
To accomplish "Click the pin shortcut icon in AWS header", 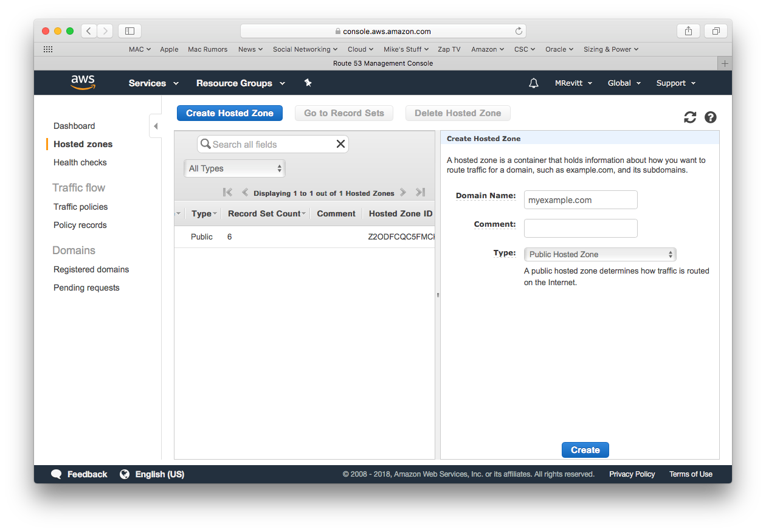I will click(308, 83).
